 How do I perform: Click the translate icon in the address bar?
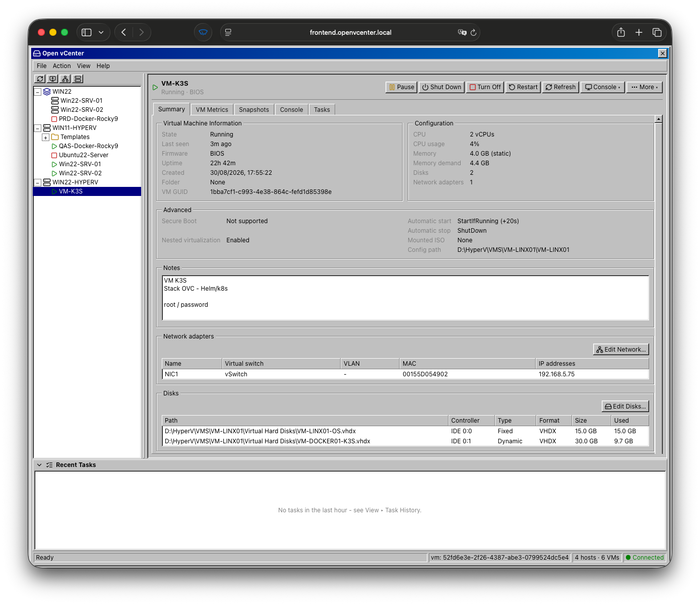pyautogui.click(x=462, y=32)
